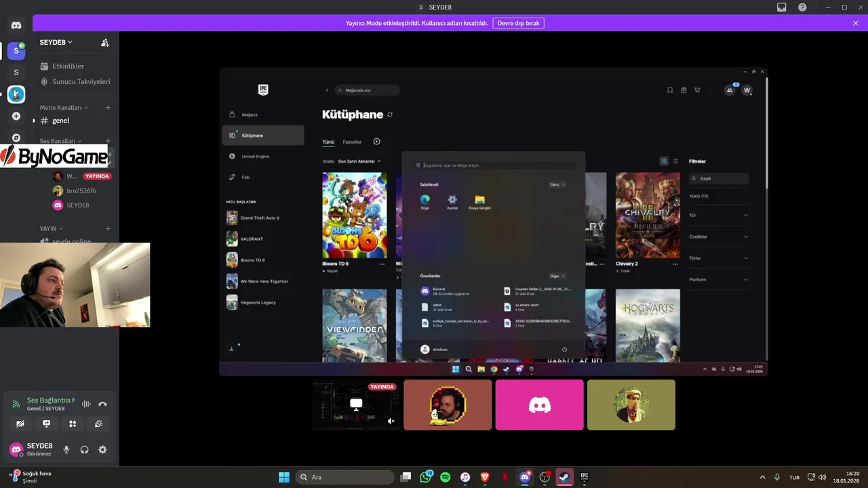Image resolution: width=868 pixels, height=488 pixels.
Task: Open the Windows Start button
Action: pos(284,477)
